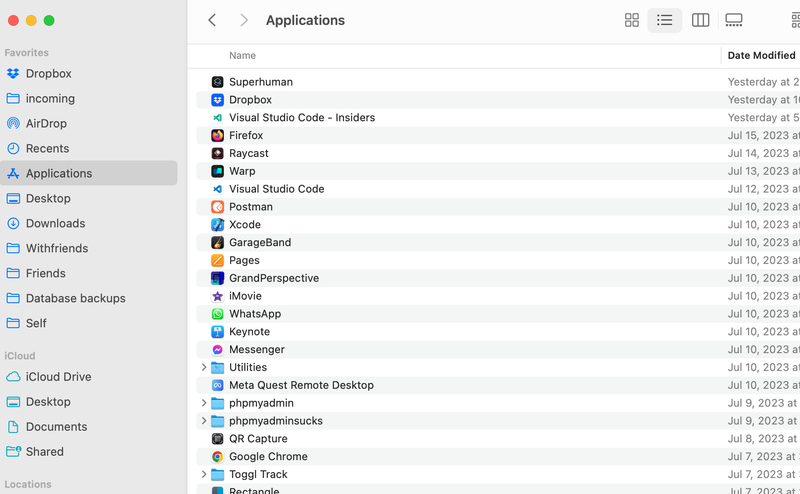This screenshot has height=494, width=800.
Task: Switch to column view
Action: tap(700, 20)
